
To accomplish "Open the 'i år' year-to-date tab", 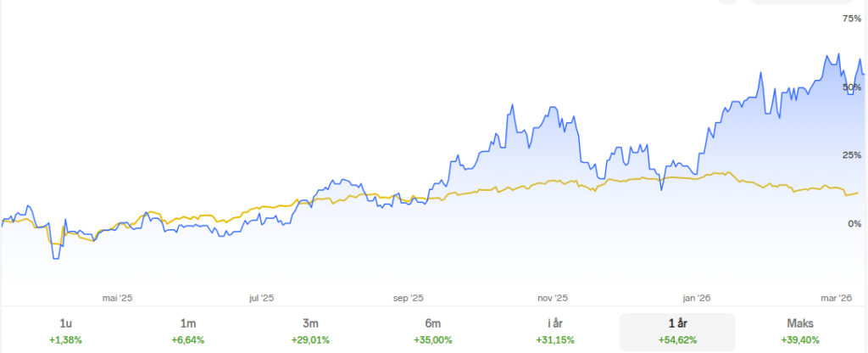I will click(x=555, y=331).
